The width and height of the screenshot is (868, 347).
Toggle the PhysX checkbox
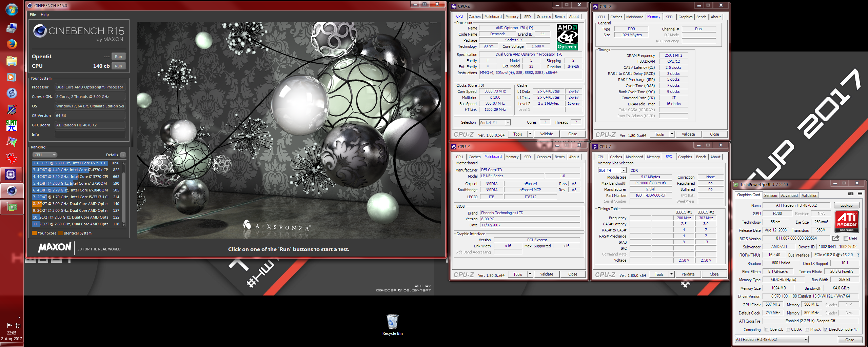click(x=807, y=329)
